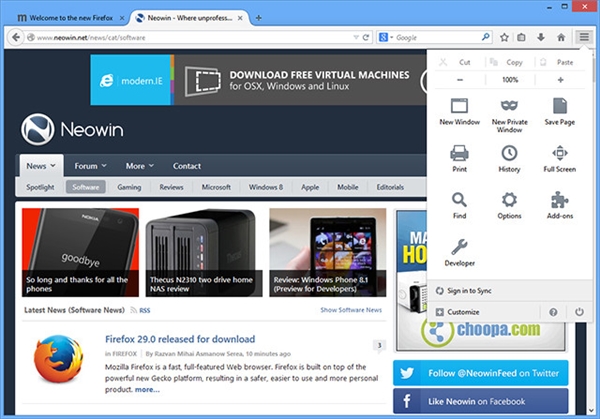Click the Exit power icon
The image size is (600, 419).
pos(579,312)
